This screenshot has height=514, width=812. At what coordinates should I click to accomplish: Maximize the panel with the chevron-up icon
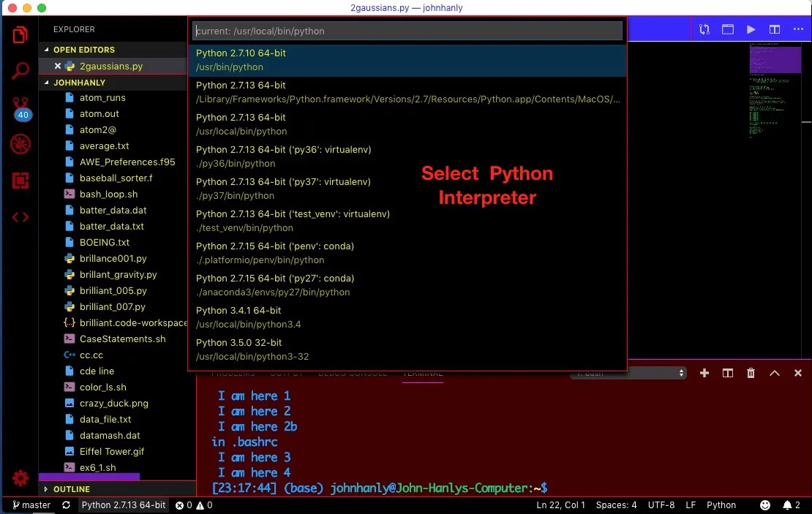(x=774, y=373)
